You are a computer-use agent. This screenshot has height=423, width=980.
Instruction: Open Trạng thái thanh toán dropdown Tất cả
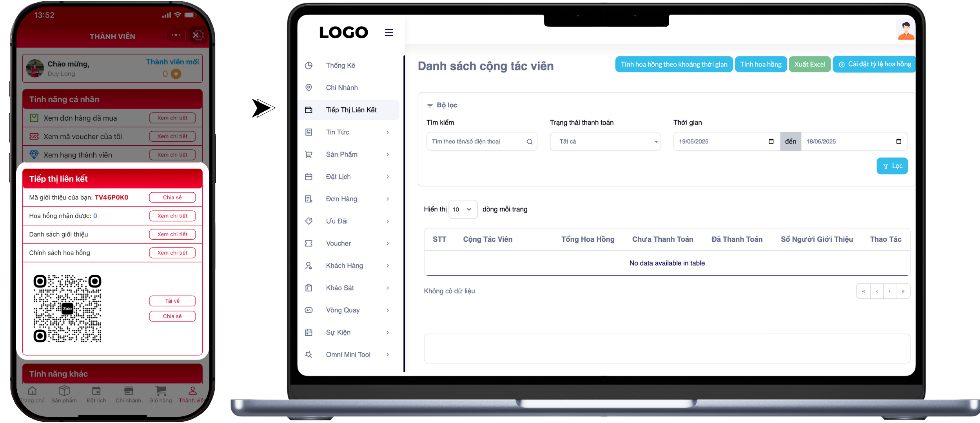(605, 141)
